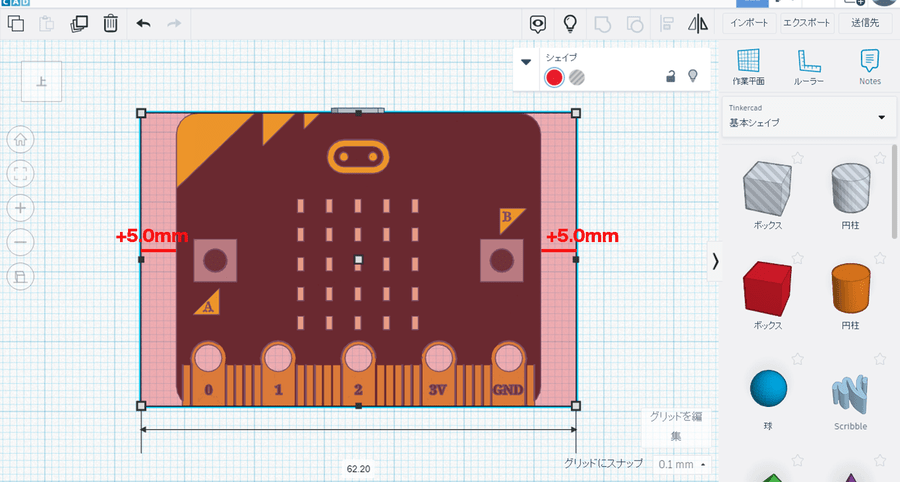Favorite the 球 shape with its star
Screen dimensions: 900x482
tap(797, 359)
